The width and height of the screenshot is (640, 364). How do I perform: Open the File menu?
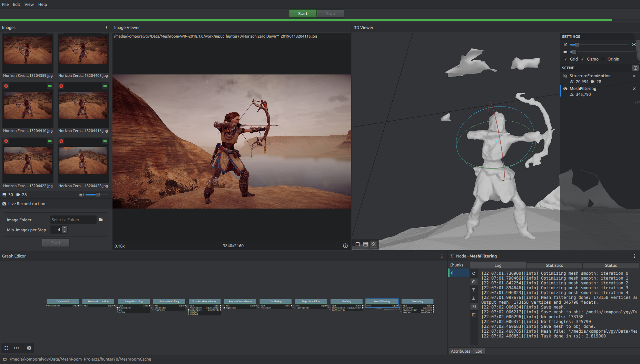click(x=6, y=4)
